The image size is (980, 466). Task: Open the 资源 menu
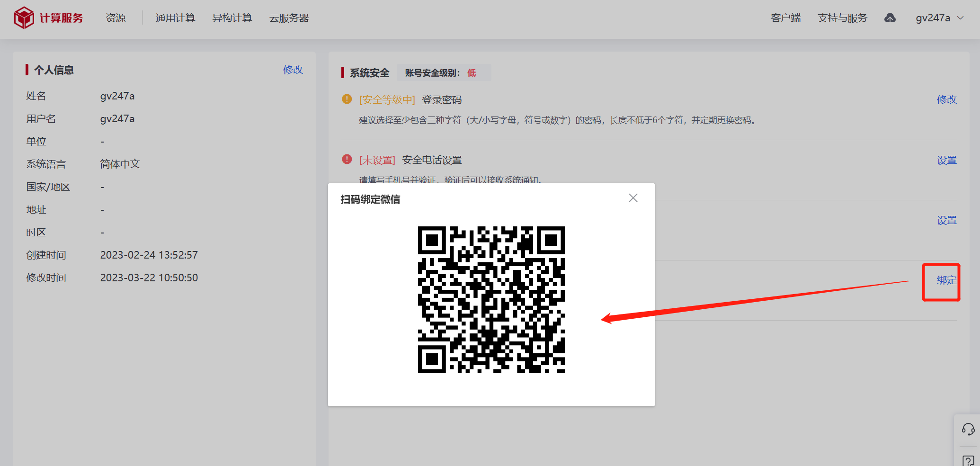116,18
